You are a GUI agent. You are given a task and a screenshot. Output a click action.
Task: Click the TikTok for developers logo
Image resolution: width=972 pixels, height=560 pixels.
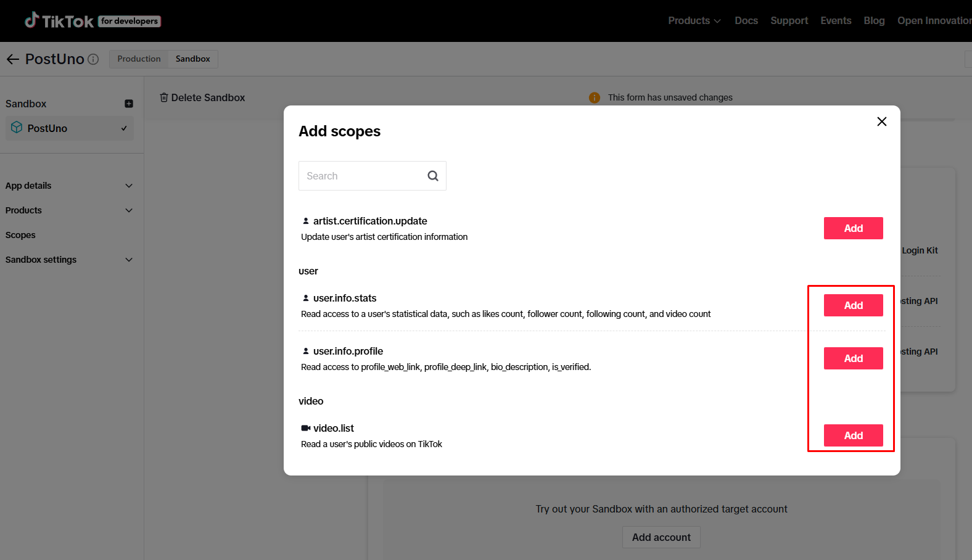(93, 21)
